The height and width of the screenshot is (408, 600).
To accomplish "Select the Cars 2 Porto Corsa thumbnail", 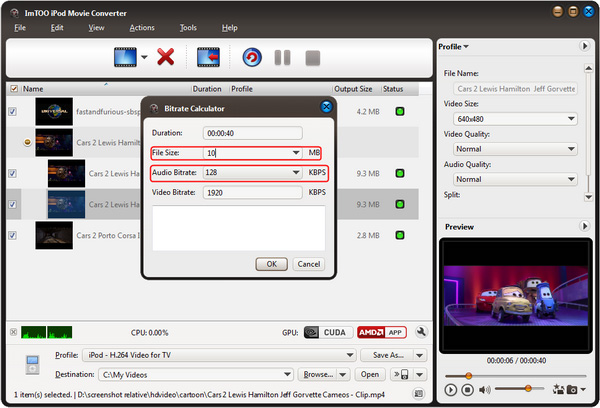I will pos(54,235).
